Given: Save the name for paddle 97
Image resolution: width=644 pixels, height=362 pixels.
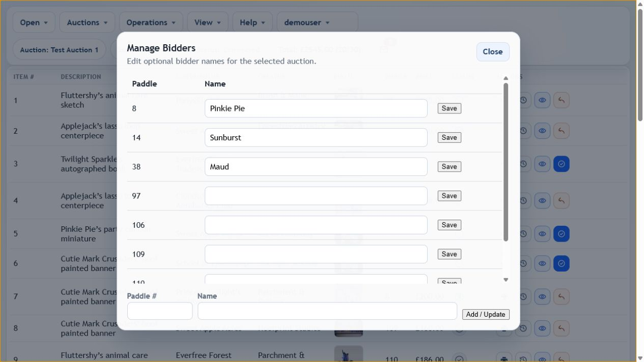Looking at the screenshot, I should tap(449, 196).
